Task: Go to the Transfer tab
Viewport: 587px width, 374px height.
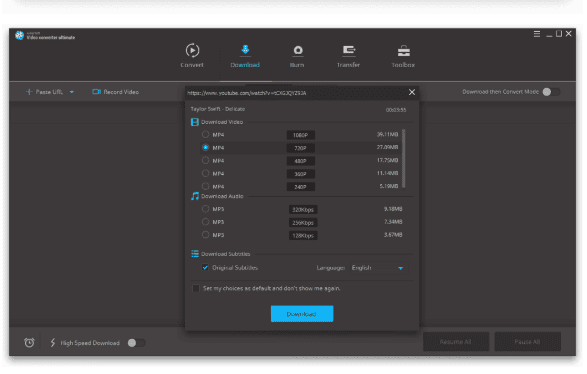Action: [x=349, y=56]
